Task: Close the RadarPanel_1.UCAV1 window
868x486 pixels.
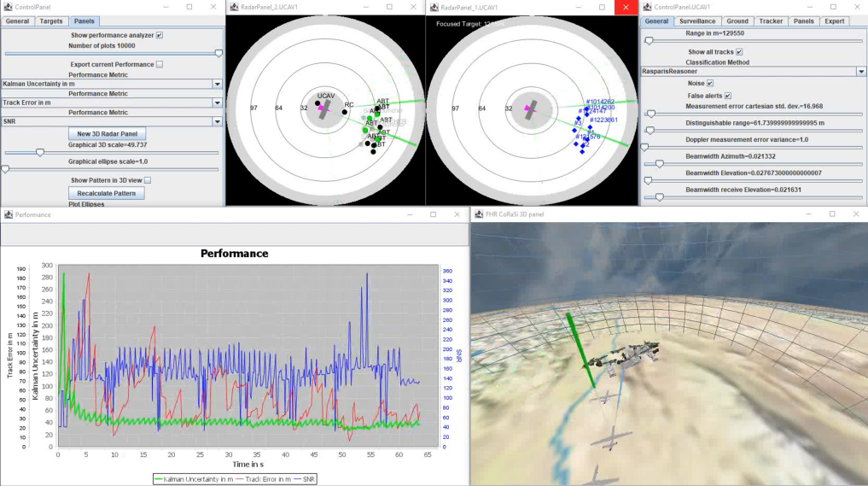Action: pos(626,7)
